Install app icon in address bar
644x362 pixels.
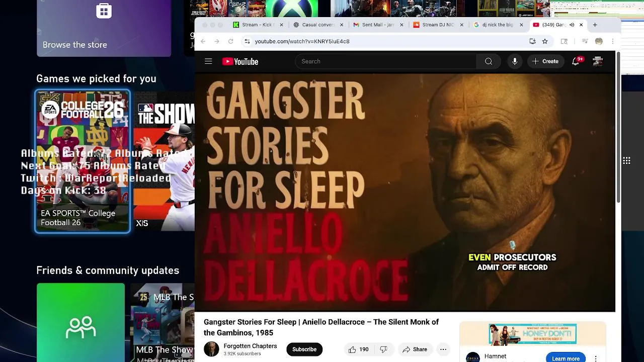[x=532, y=41]
